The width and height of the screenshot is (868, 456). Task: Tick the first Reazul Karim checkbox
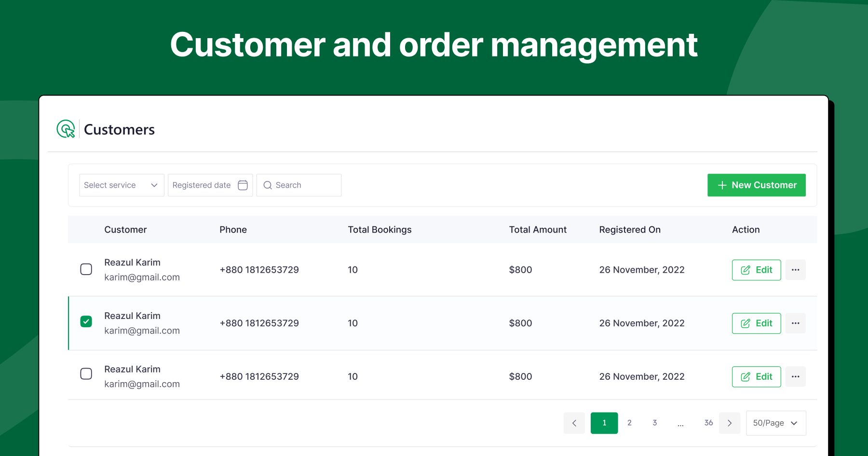pos(86,269)
